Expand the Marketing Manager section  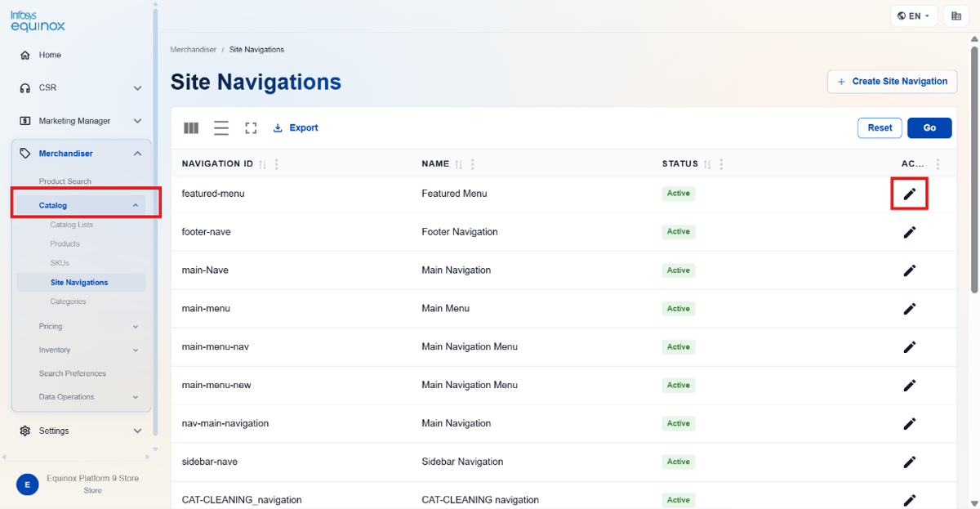tap(137, 121)
